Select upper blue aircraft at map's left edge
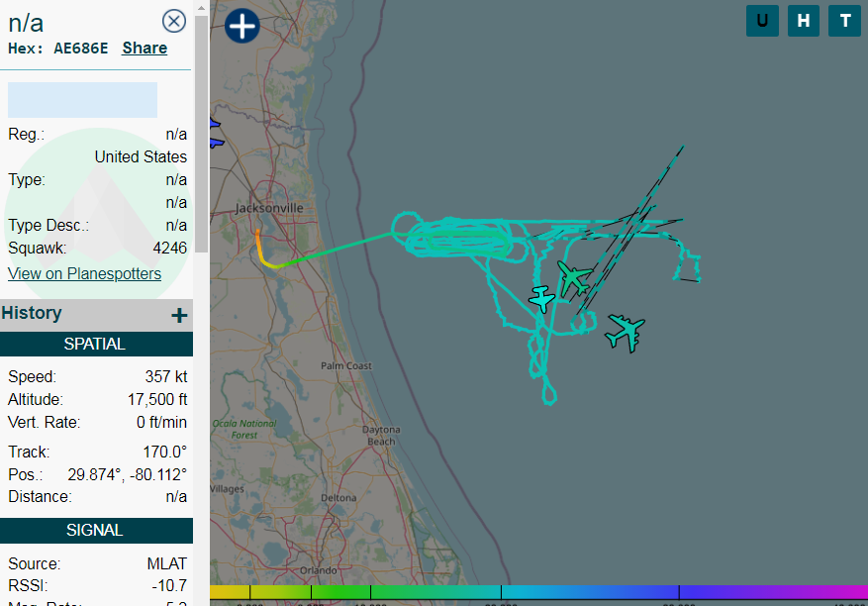 [x=213, y=124]
